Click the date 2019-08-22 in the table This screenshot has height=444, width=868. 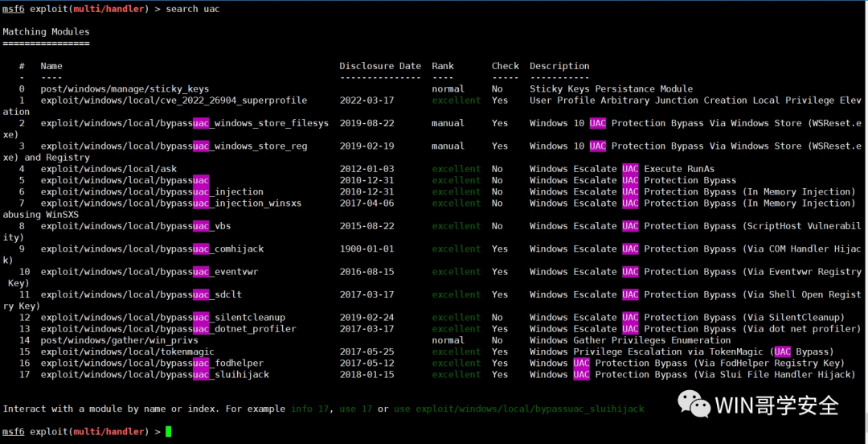pyautogui.click(x=366, y=123)
